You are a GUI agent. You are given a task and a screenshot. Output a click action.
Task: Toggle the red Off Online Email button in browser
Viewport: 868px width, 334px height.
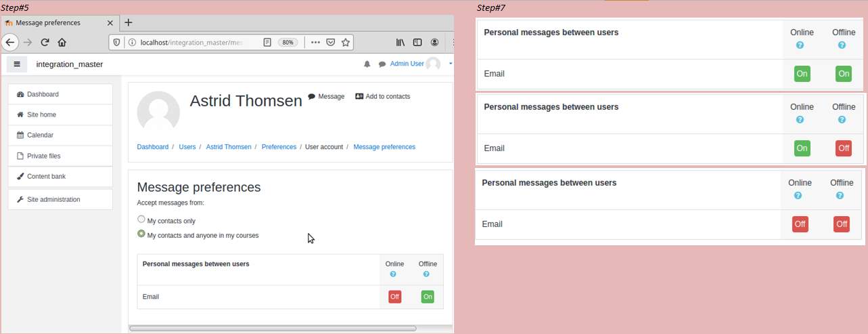tap(394, 297)
